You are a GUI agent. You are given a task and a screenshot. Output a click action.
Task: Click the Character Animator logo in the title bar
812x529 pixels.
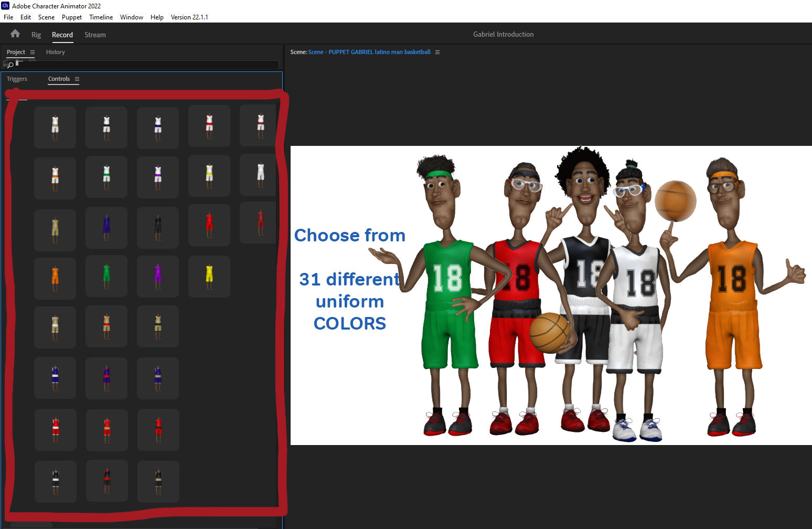pos(5,6)
